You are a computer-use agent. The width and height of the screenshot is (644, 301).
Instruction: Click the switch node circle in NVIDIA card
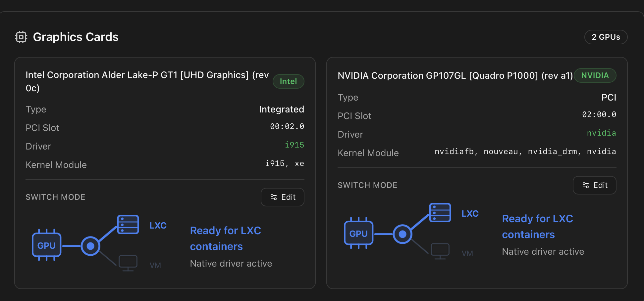coord(402,234)
